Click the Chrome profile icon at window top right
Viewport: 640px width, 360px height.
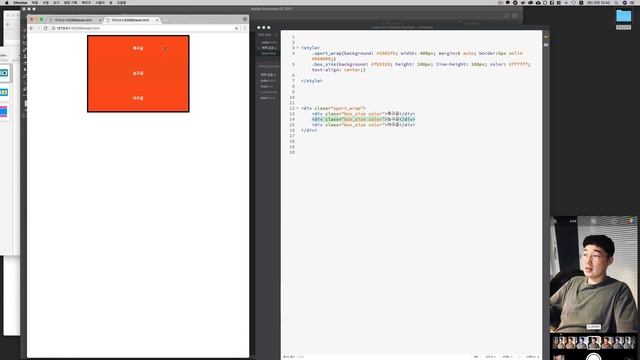(x=244, y=19)
